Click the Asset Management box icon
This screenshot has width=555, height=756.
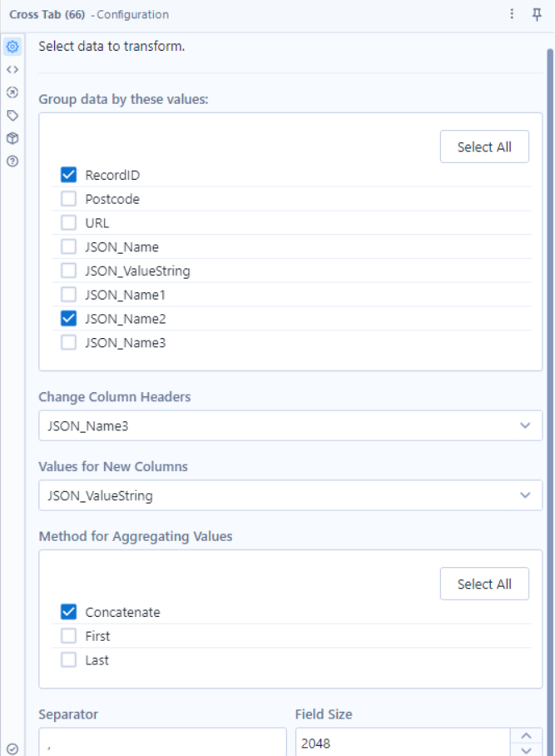point(12,138)
